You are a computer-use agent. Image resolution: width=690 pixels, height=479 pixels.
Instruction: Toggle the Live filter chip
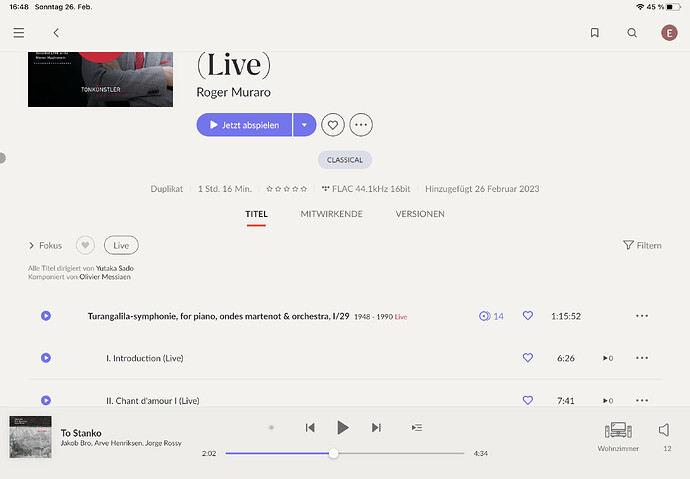point(121,245)
